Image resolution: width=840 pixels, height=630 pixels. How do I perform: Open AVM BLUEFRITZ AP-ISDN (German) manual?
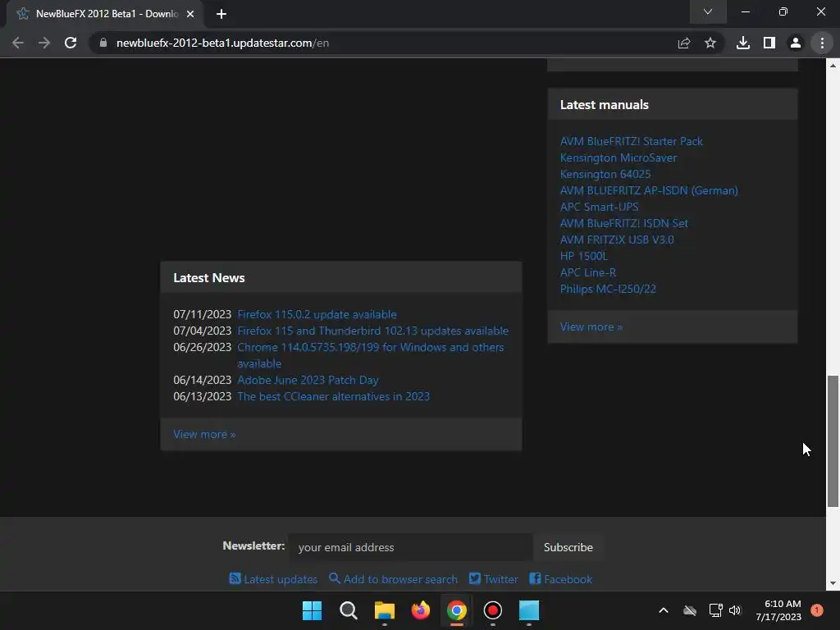[x=649, y=190]
